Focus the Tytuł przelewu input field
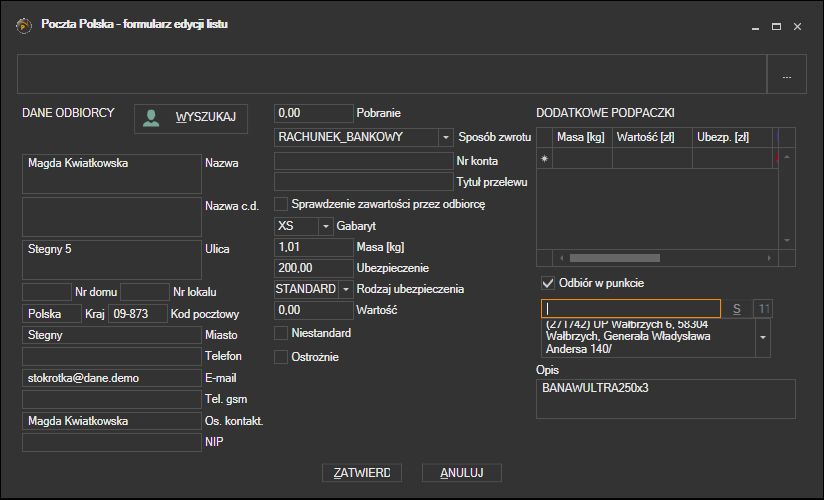The width and height of the screenshot is (824, 500). pyautogui.click(x=364, y=182)
